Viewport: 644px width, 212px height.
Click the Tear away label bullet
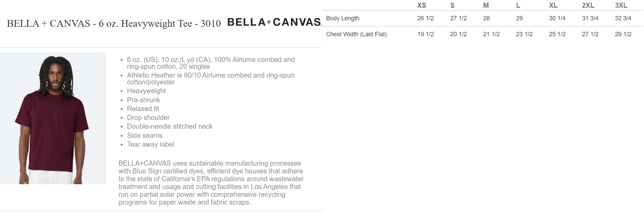pos(150,144)
